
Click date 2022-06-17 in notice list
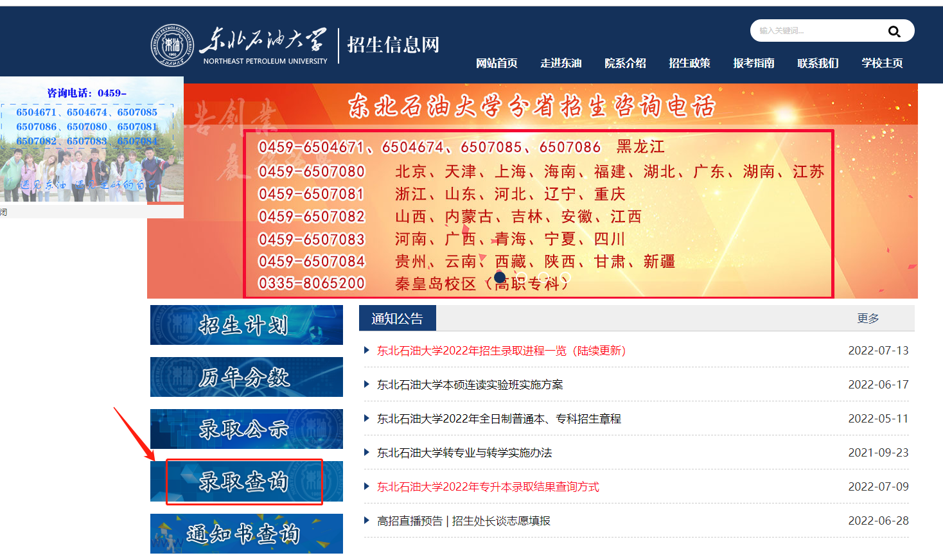[878, 385]
